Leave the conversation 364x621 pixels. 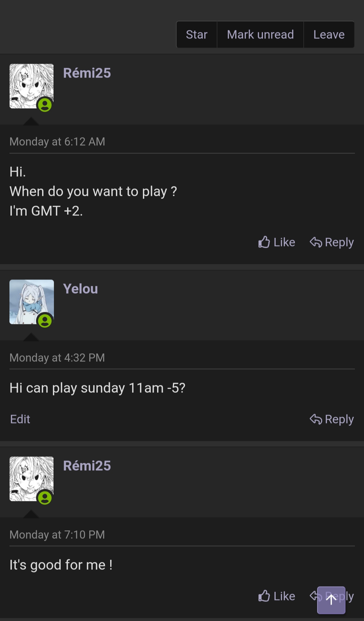[x=329, y=34]
